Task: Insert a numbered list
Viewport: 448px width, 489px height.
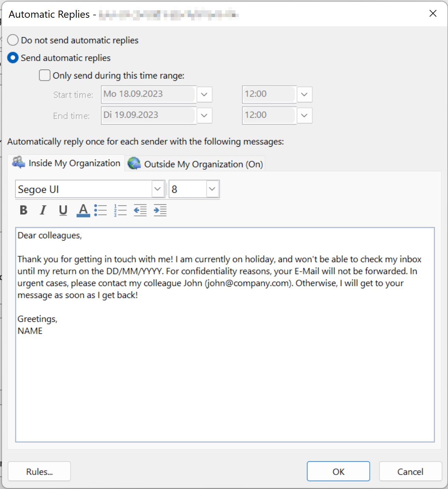Action: pos(120,210)
